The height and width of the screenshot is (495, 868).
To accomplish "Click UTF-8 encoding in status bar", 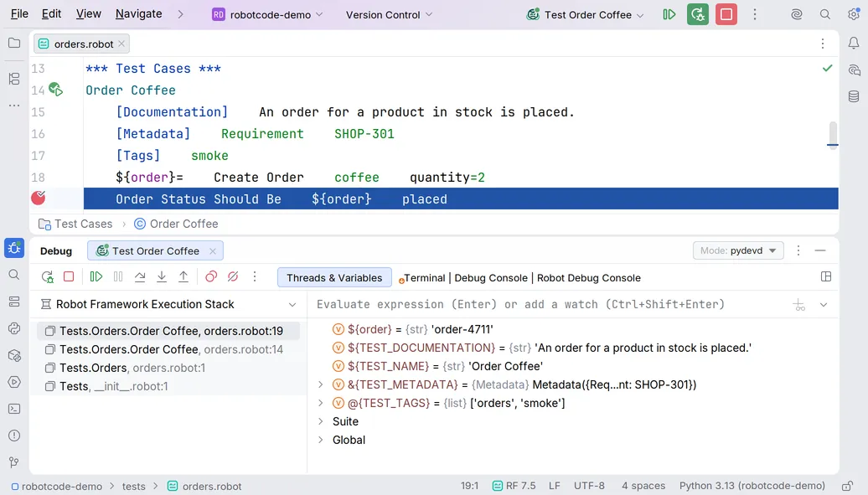I will point(590,486).
